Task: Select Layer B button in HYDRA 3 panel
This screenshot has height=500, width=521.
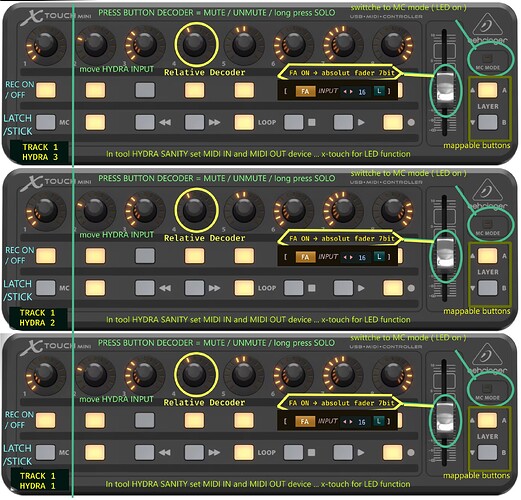Action: pos(487,122)
